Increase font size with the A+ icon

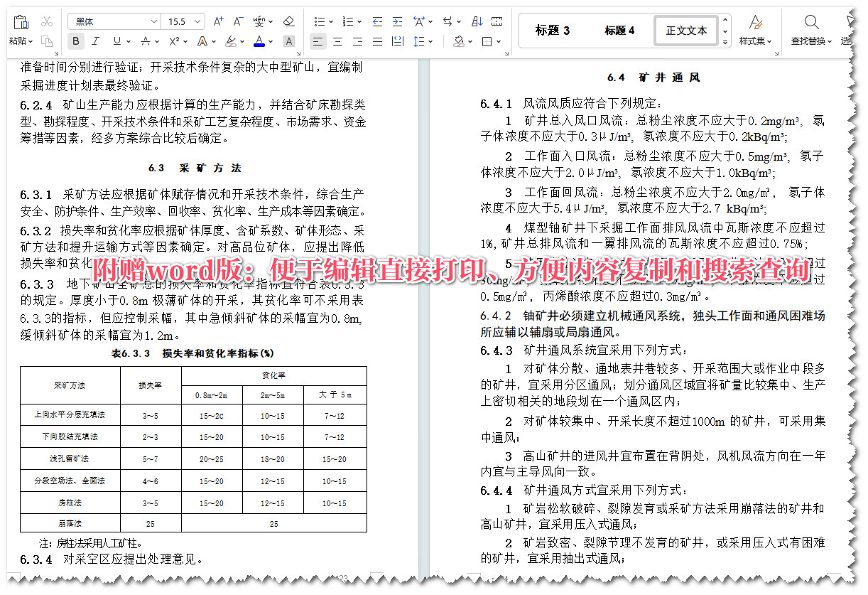click(x=218, y=21)
